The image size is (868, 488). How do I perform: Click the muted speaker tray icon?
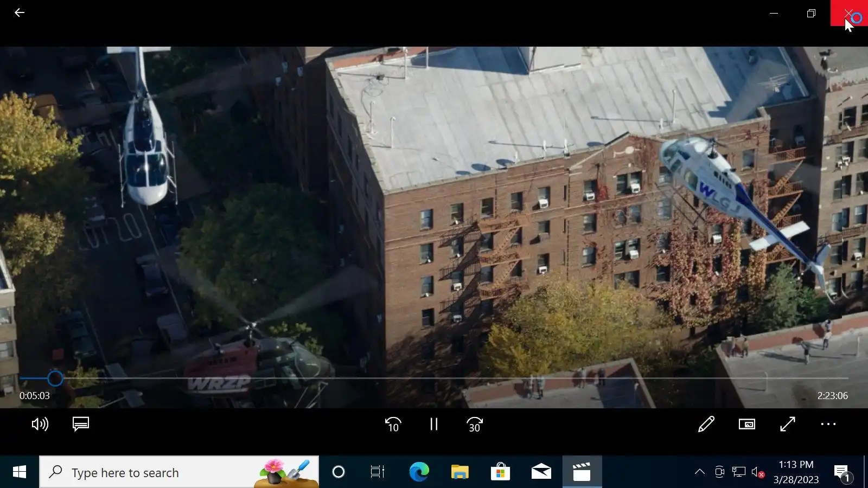click(x=758, y=472)
